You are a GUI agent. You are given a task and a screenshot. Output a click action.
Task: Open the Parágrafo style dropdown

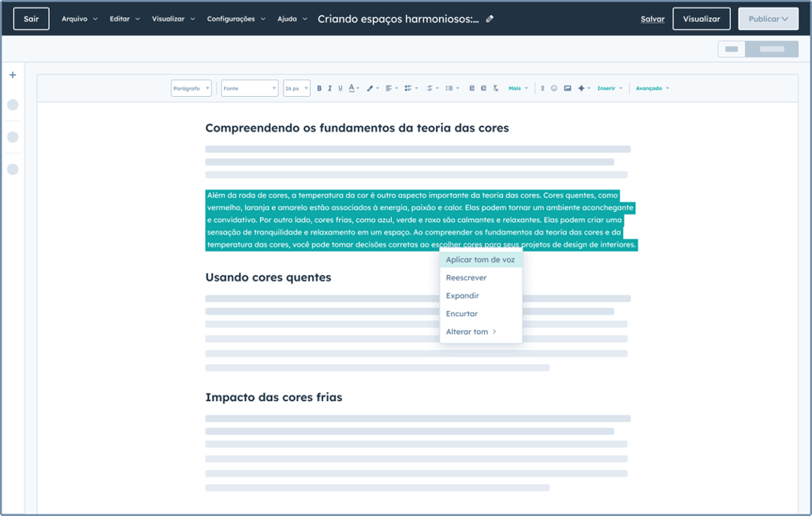[x=190, y=87]
